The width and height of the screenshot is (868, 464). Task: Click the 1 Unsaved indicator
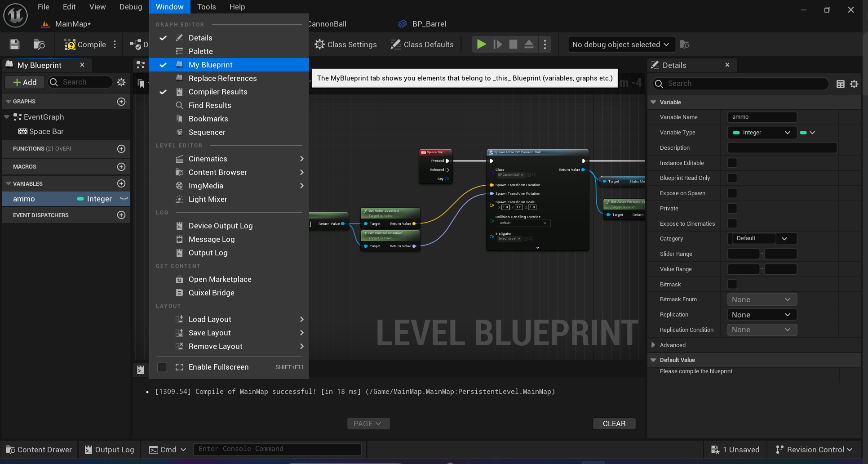click(735, 450)
